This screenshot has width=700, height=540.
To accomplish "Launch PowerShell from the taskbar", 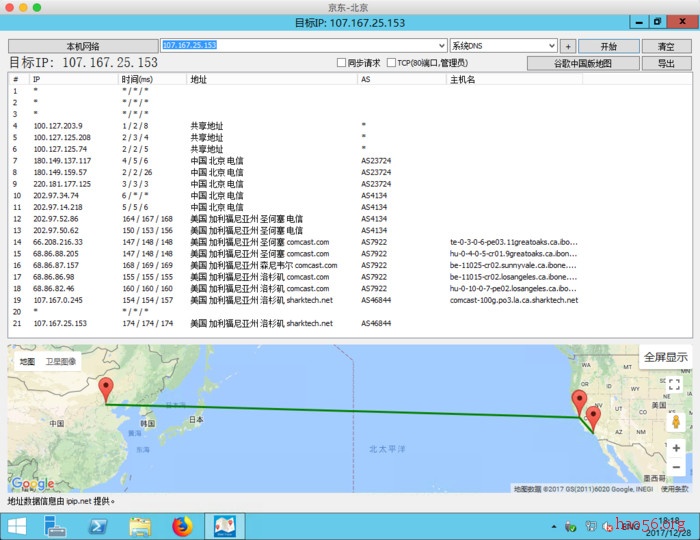I will 98,527.
